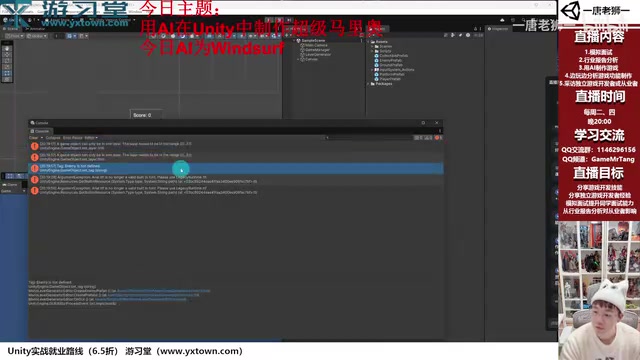Screen dimensions: 640x360
Task: Switch to the Inspector tab
Action: (x=498, y=29)
